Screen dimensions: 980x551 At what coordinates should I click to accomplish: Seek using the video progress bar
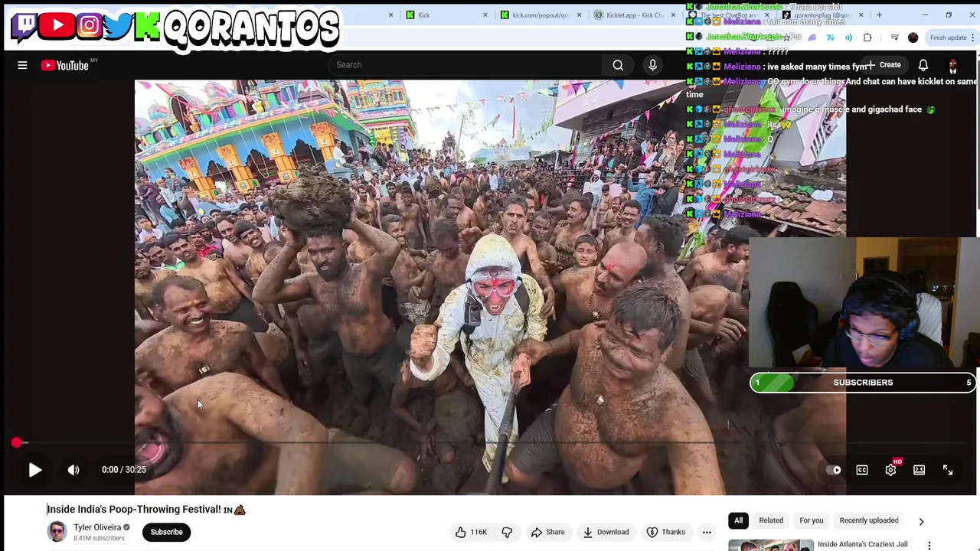(490, 443)
